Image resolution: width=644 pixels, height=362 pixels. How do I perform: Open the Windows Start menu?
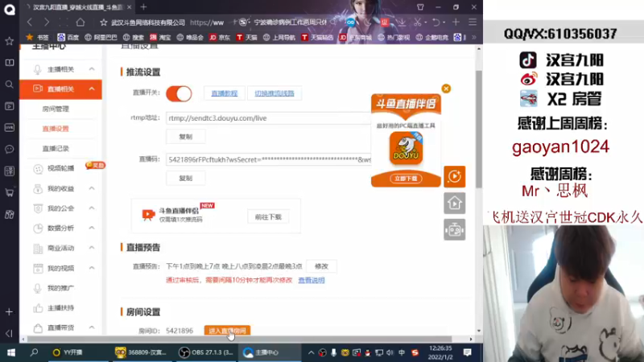click(x=11, y=352)
